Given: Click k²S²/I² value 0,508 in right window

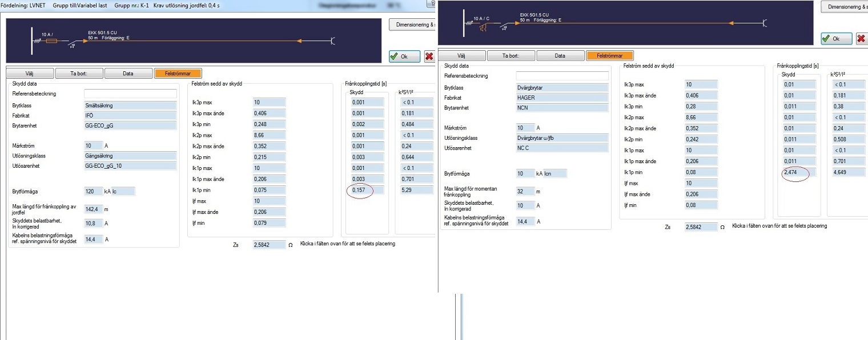Looking at the screenshot, I should pos(848,139).
